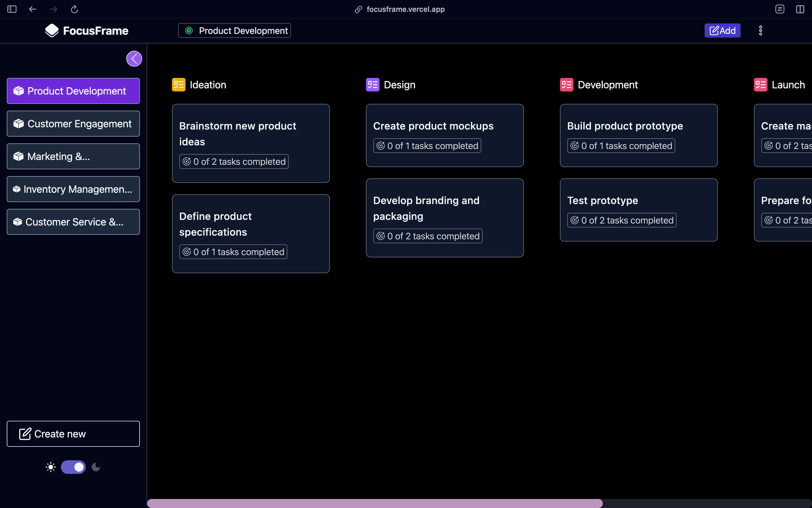Open Test prototype card
The width and height of the screenshot is (812, 508).
pos(639,210)
